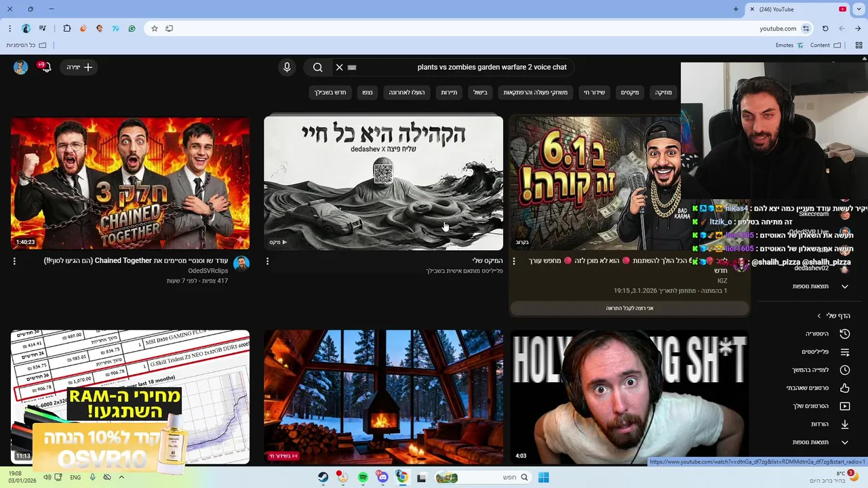Image resolution: width=868 pixels, height=488 pixels.
Task: Open סרטונים שאהבתי in sidebar
Action: (818, 388)
